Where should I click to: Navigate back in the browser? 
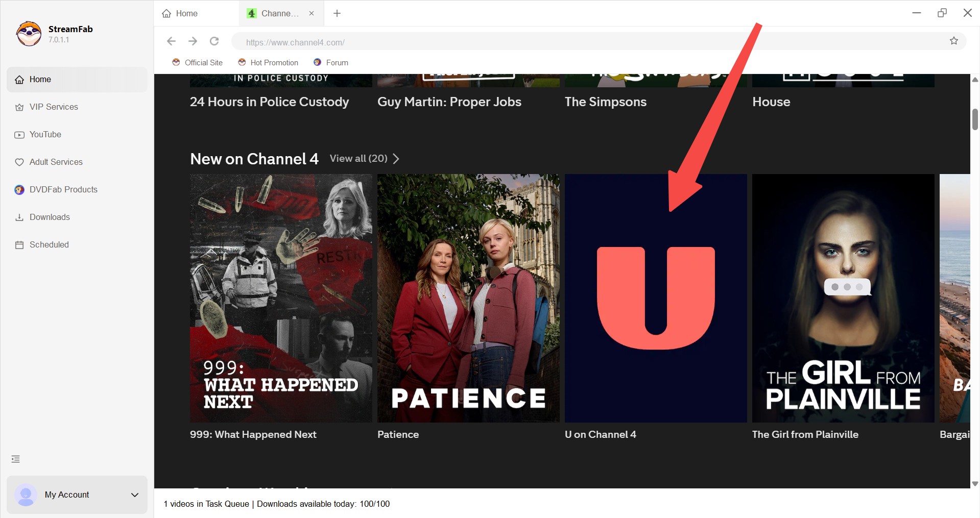pyautogui.click(x=171, y=41)
